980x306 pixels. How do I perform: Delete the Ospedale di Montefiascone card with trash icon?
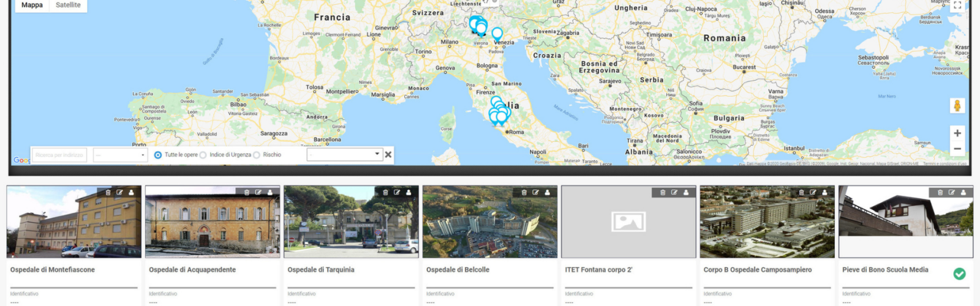coord(108,192)
